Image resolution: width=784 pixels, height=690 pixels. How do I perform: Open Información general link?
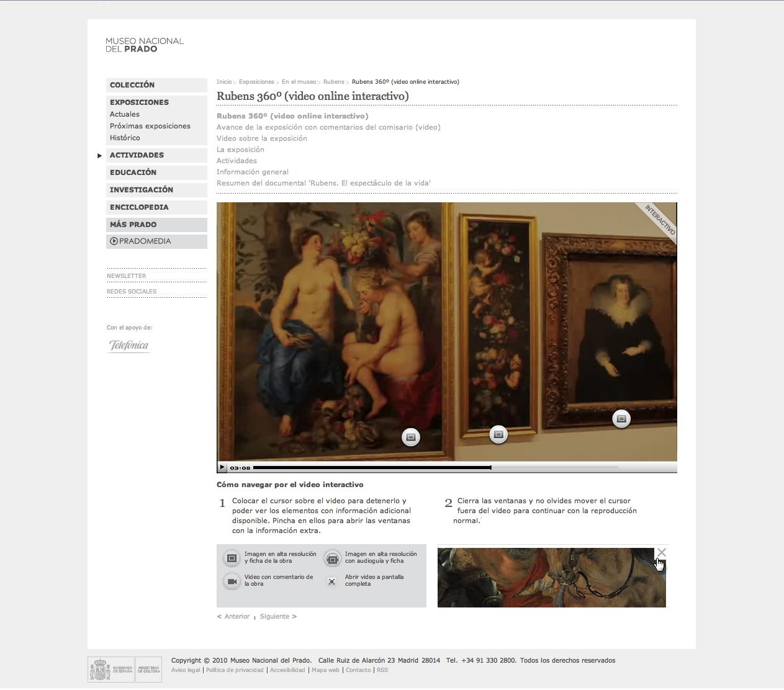click(253, 172)
